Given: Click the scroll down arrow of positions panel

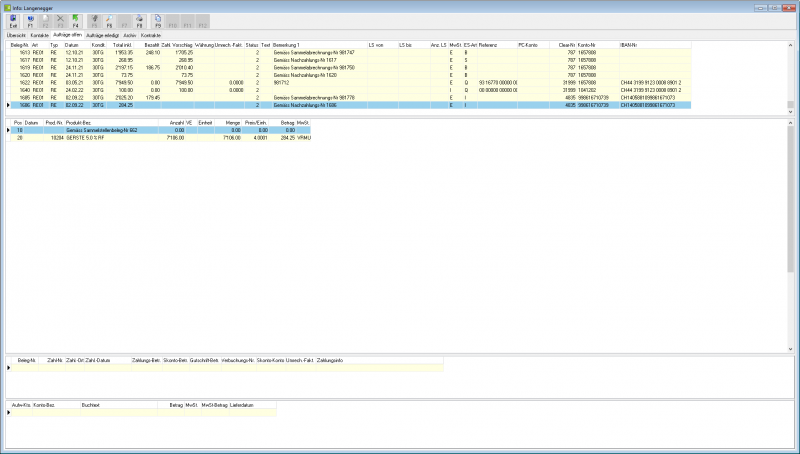Looking at the screenshot, I should tap(790, 349).
